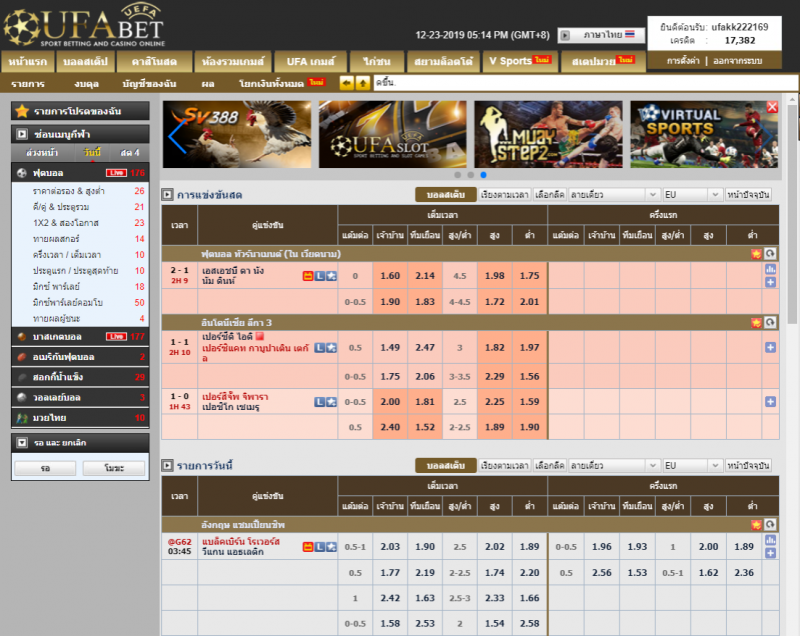Click the ออกจากระบบ logout link
Screen dimensions: 800x636
738,61
